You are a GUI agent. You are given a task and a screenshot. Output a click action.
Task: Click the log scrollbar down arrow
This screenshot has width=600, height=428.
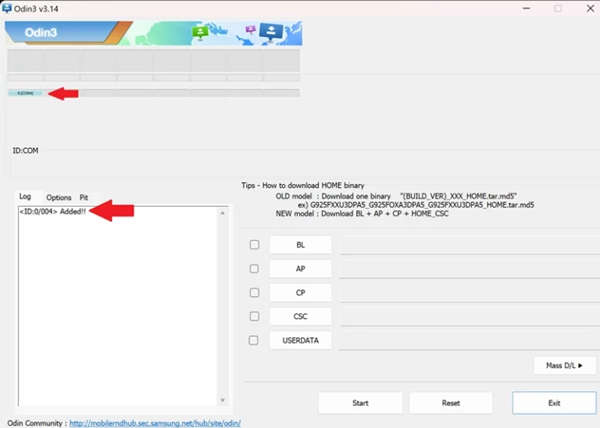pos(222,400)
